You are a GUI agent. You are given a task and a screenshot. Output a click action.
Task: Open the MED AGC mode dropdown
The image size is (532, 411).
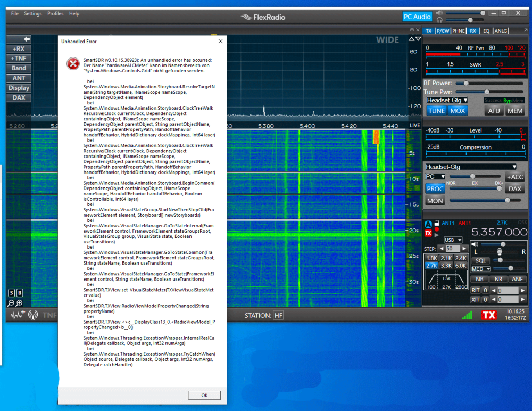click(x=481, y=269)
